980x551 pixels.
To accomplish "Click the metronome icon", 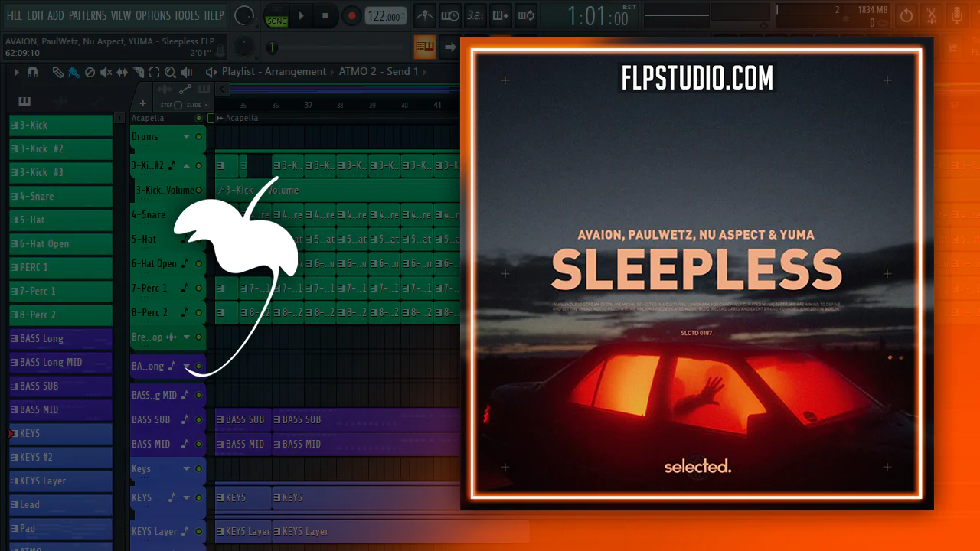I will point(426,15).
